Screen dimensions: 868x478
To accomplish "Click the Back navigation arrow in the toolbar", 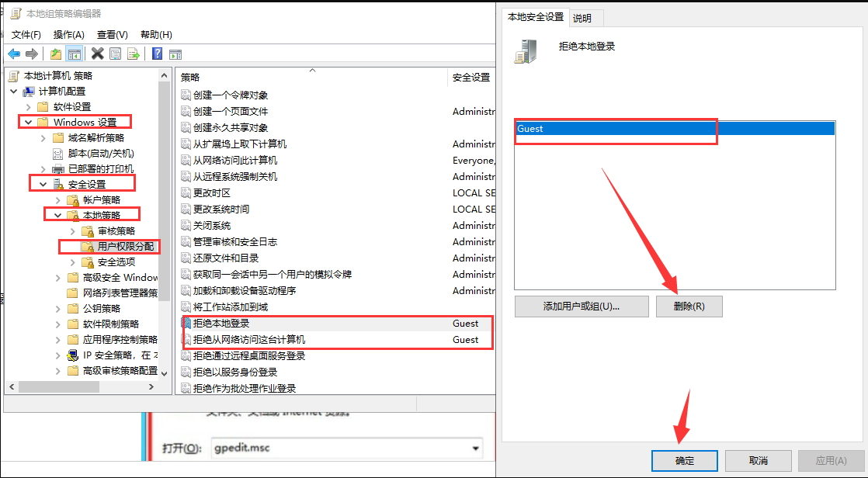I will [x=13, y=53].
